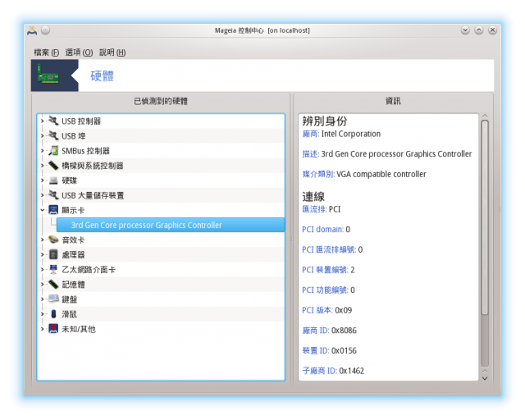Click the USB 大量儲存裝置 icon
525x420 pixels.
53,195
